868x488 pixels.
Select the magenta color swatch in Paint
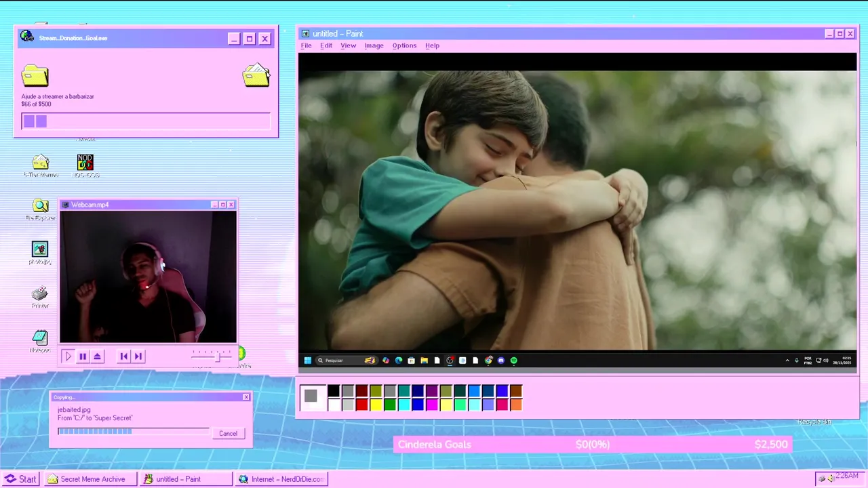432,405
